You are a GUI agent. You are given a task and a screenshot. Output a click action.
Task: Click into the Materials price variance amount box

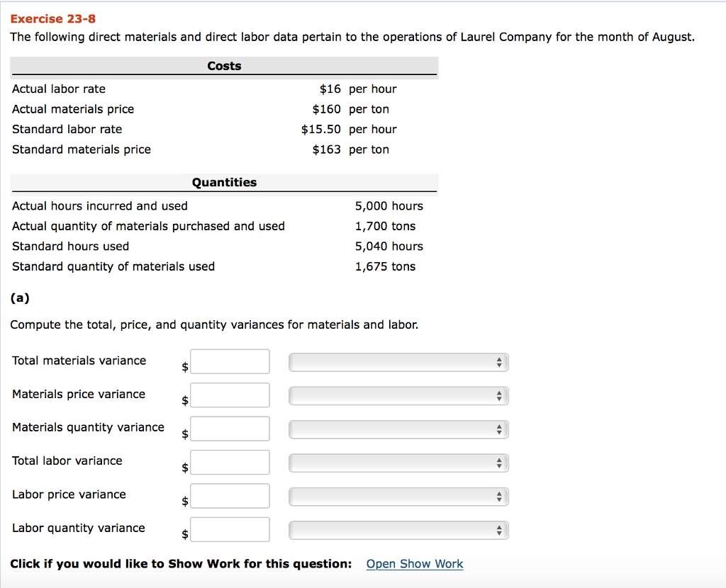(x=230, y=395)
